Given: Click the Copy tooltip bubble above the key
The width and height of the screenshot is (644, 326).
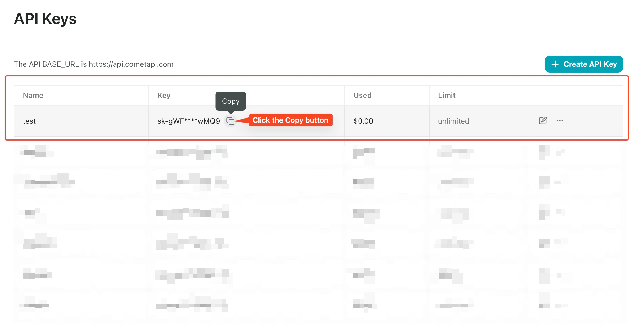Looking at the screenshot, I should (x=230, y=101).
